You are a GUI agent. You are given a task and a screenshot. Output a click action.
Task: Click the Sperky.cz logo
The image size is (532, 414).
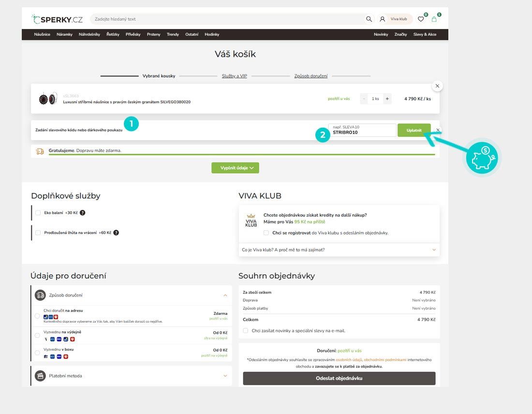point(57,19)
